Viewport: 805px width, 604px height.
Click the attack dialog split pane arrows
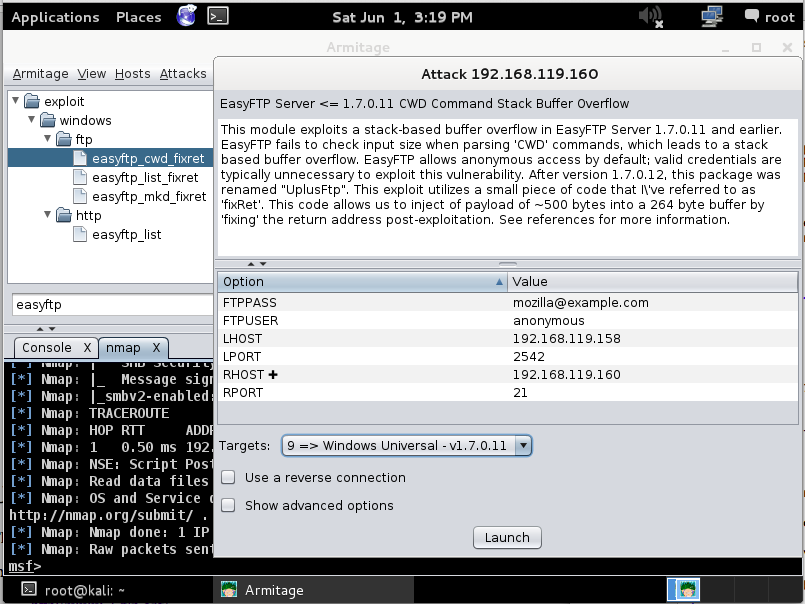(257, 263)
